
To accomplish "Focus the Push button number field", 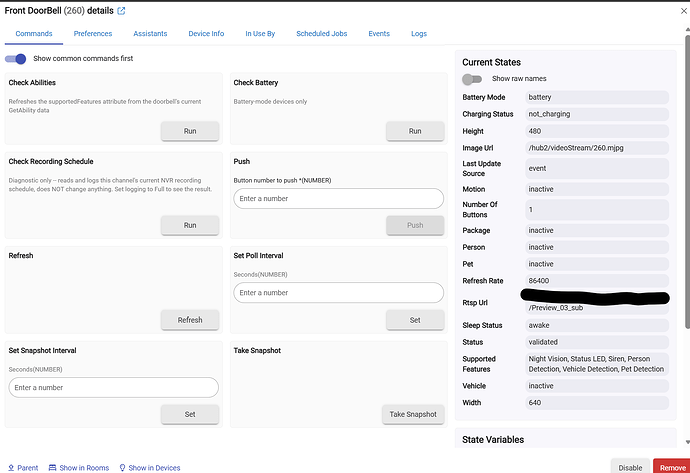I will tap(338, 198).
